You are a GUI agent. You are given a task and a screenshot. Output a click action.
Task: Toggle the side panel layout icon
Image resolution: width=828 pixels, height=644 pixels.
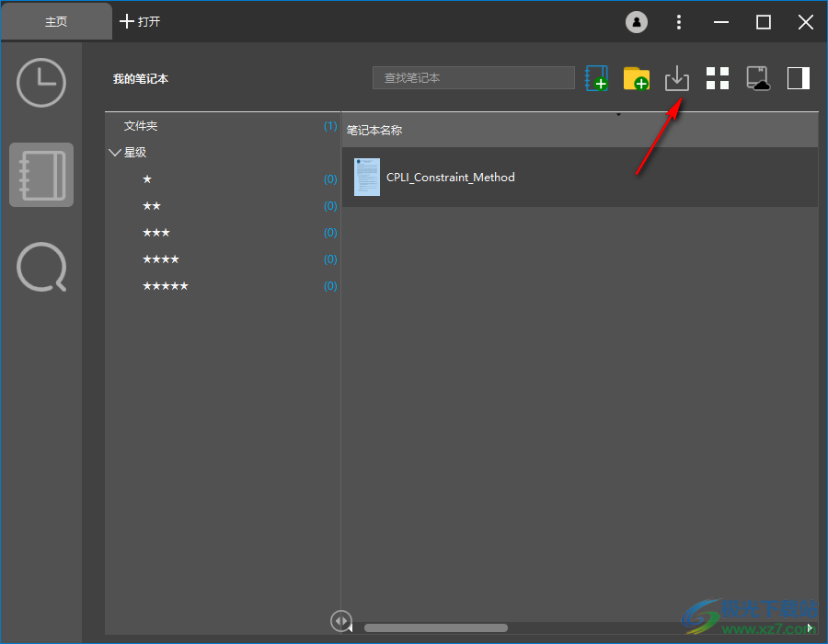tap(798, 78)
